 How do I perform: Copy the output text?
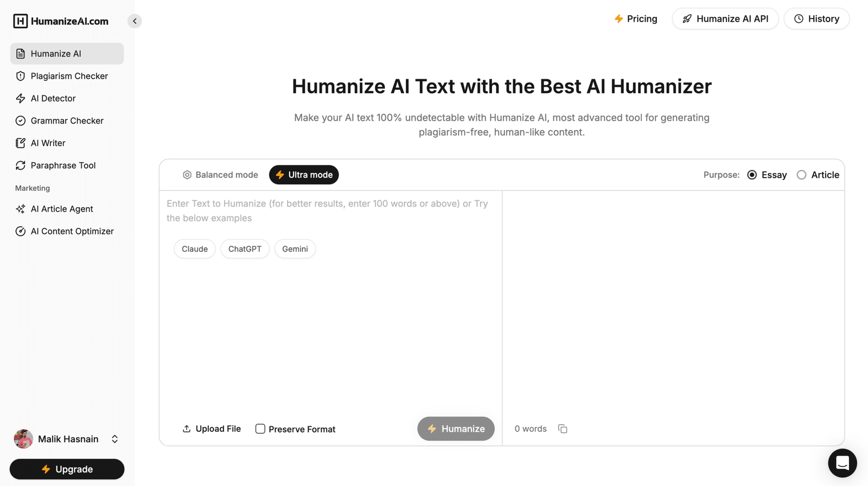(563, 429)
